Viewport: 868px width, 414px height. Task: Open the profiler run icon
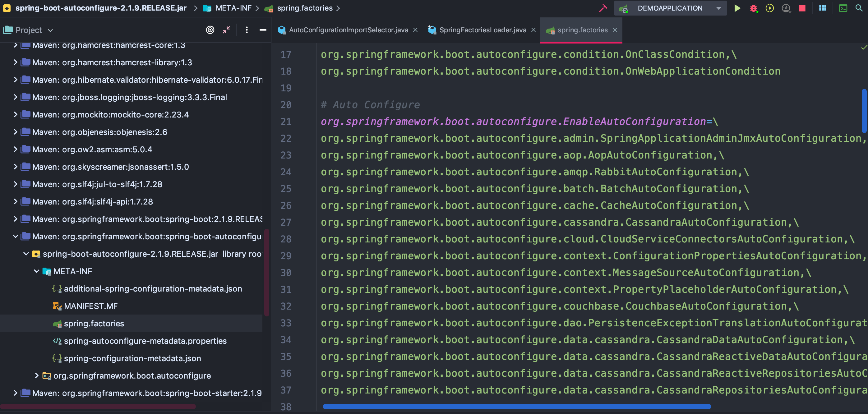tap(786, 8)
